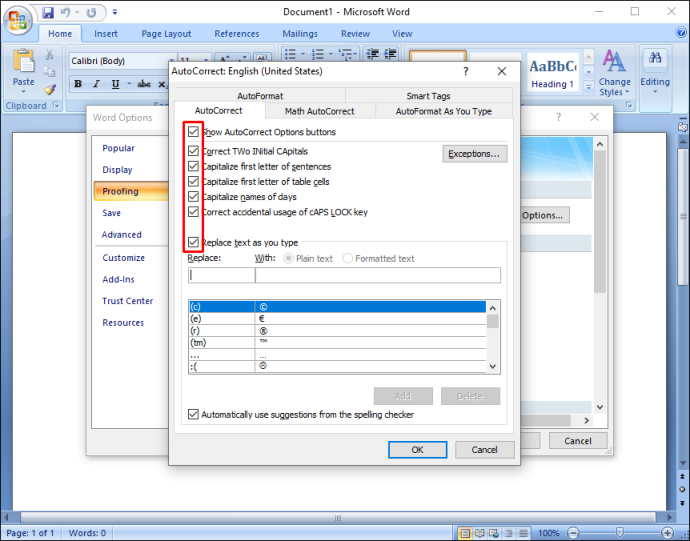Viewport: 690px width, 541px height.
Task: Open the Customize Quick Access Toolbar dropdown
Action: [x=115, y=12]
